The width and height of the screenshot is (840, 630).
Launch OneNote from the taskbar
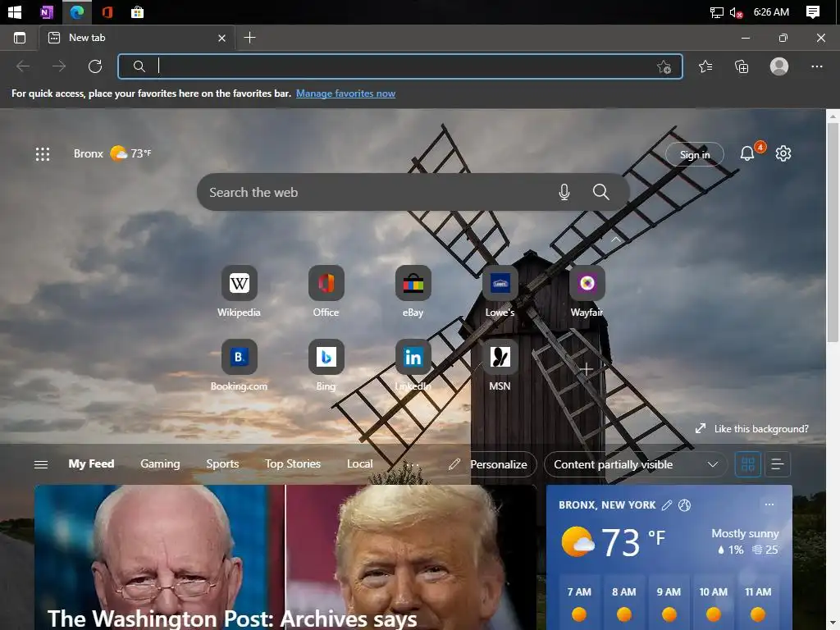tap(47, 11)
